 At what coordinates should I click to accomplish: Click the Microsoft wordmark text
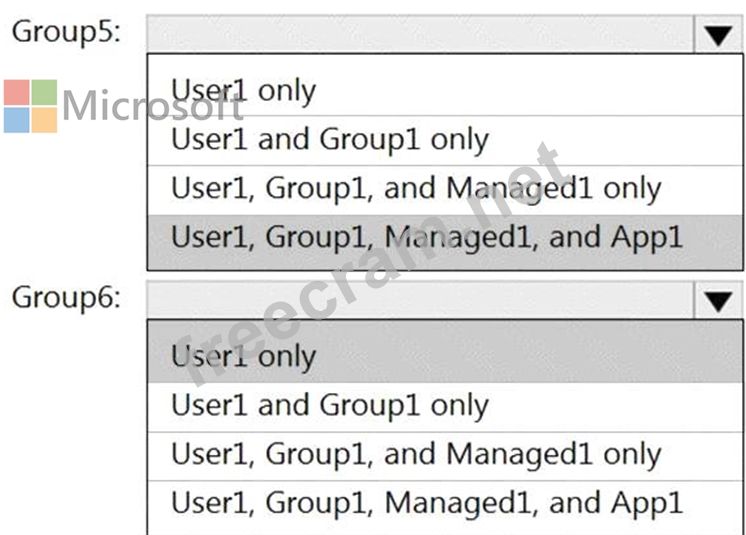click(x=150, y=105)
